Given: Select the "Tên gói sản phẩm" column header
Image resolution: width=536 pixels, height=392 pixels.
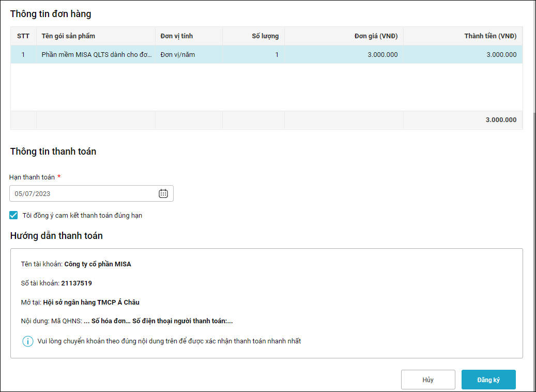Looking at the screenshot, I should point(68,36).
